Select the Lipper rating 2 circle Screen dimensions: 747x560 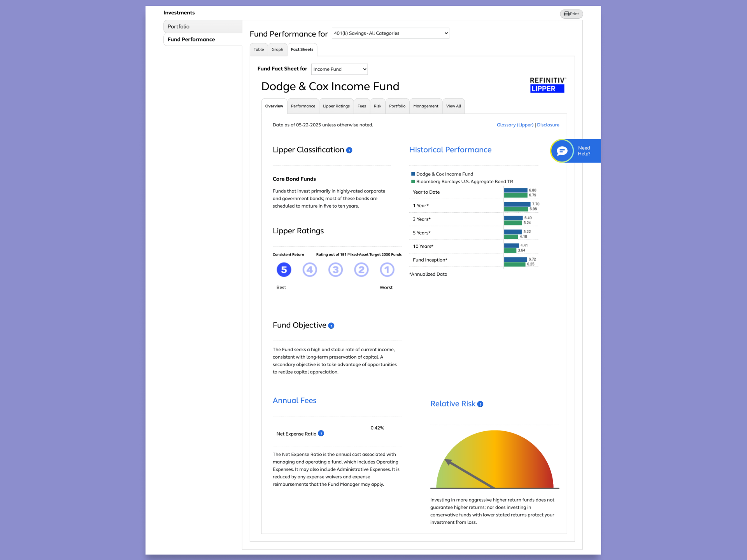(361, 270)
